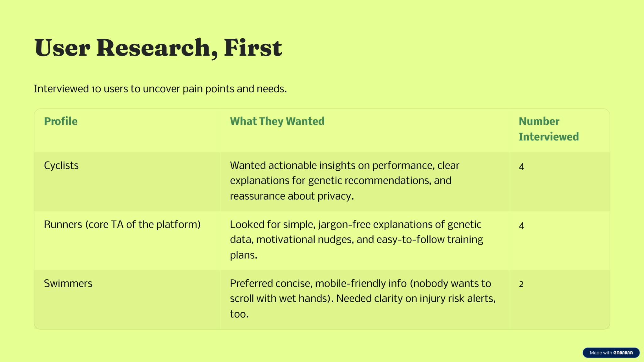Click the Swimmers wants description cell
Viewport: 644px width, 362px height.
(364, 300)
